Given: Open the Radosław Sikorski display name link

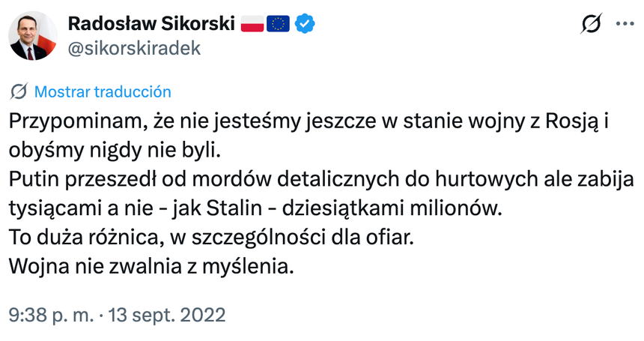Looking at the screenshot, I should [x=150, y=24].
